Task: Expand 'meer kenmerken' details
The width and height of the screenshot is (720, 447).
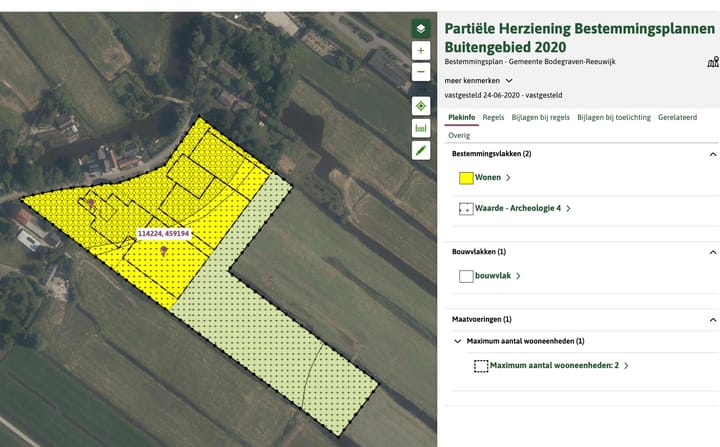Action: point(479,80)
